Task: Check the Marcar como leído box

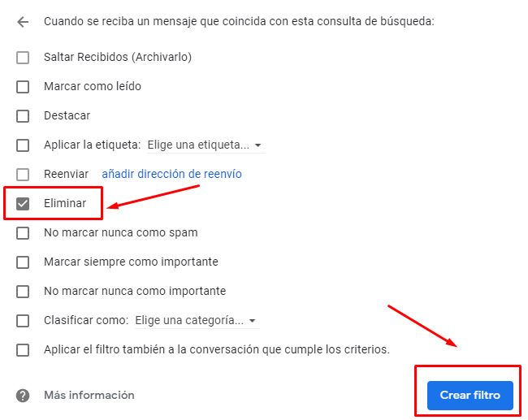Action: point(23,87)
